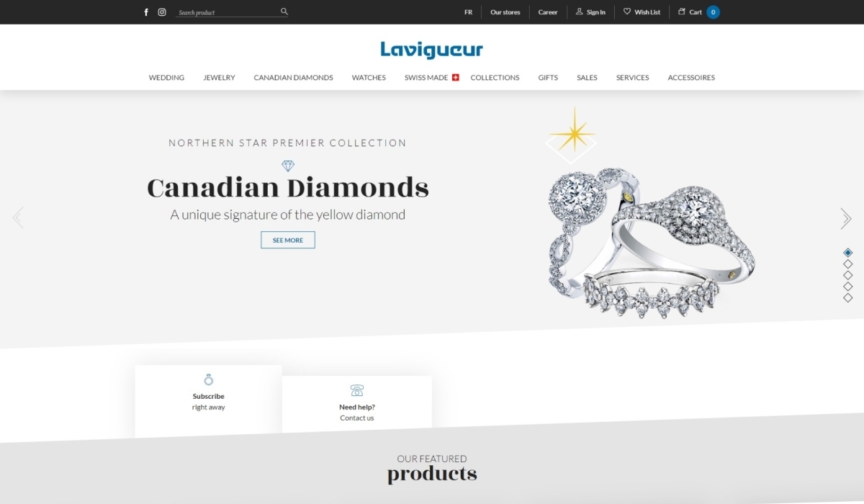864x504 pixels.
Task: Open the Canadian Diamonds menu item
Action: point(293,78)
